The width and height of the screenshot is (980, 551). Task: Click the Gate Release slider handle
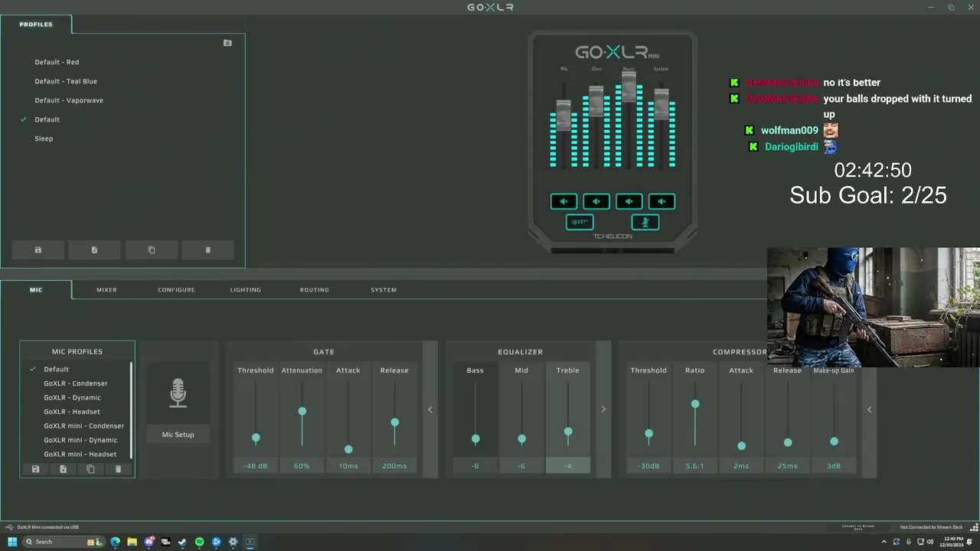click(395, 422)
